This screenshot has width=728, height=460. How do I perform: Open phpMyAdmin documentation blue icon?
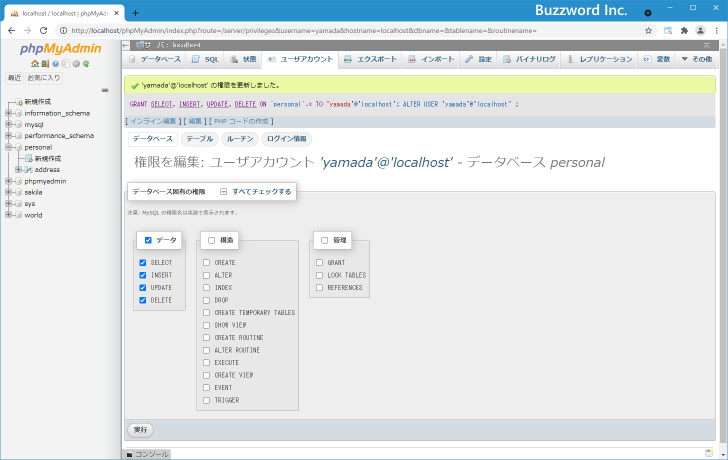pyautogui.click(x=56, y=64)
